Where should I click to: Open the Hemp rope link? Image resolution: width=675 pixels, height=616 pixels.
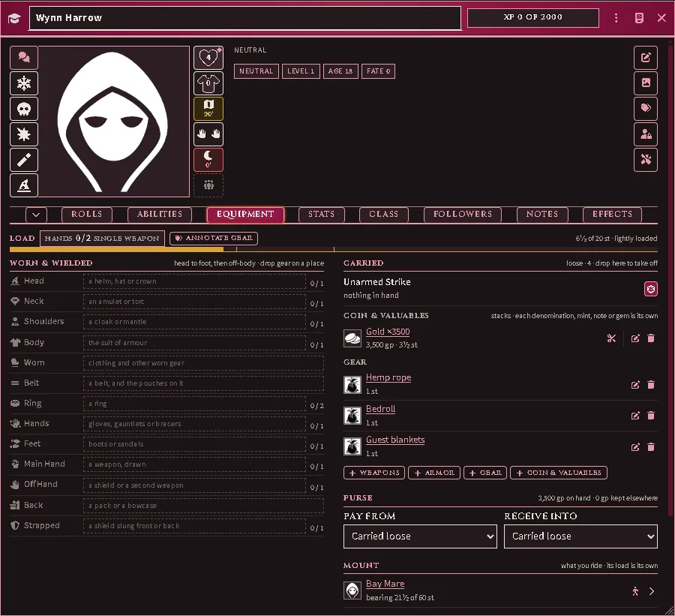pyautogui.click(x=388, y=378)
